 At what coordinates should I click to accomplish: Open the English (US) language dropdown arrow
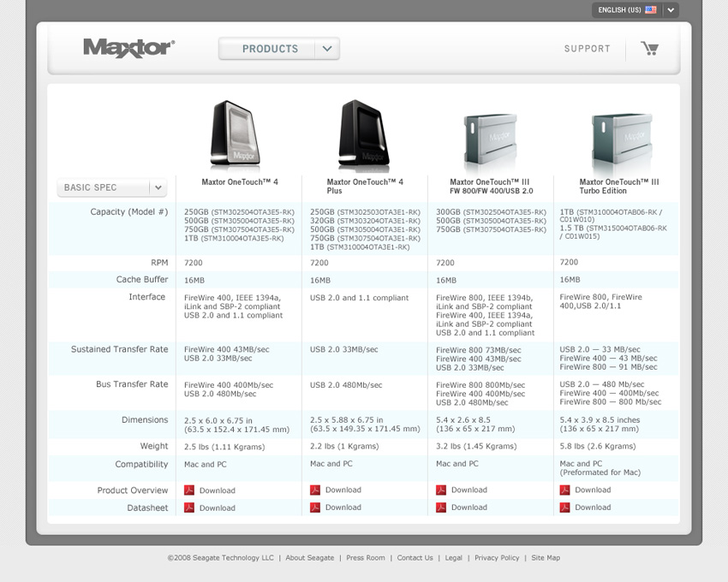pos(671,9)
